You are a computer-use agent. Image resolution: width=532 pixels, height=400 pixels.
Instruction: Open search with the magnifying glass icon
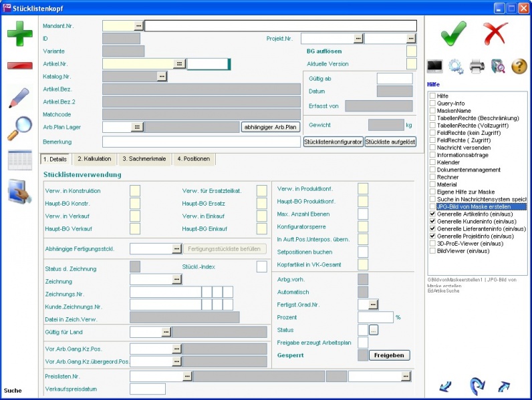pos(19,128)
